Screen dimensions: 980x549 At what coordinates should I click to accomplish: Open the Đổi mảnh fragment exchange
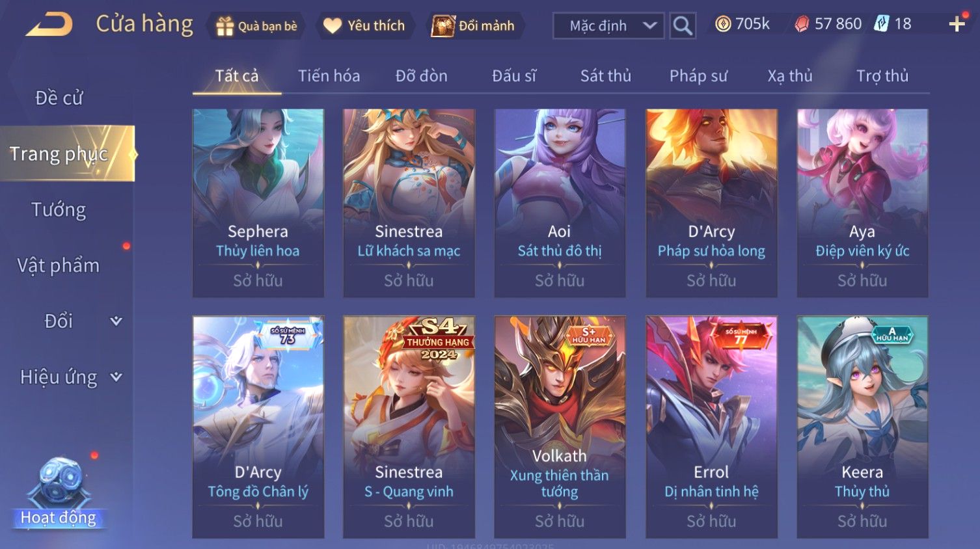[x=474, y=26]
